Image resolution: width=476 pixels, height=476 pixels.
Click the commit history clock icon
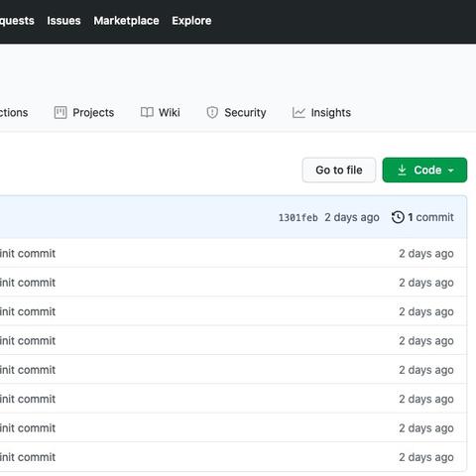(398, 217)
